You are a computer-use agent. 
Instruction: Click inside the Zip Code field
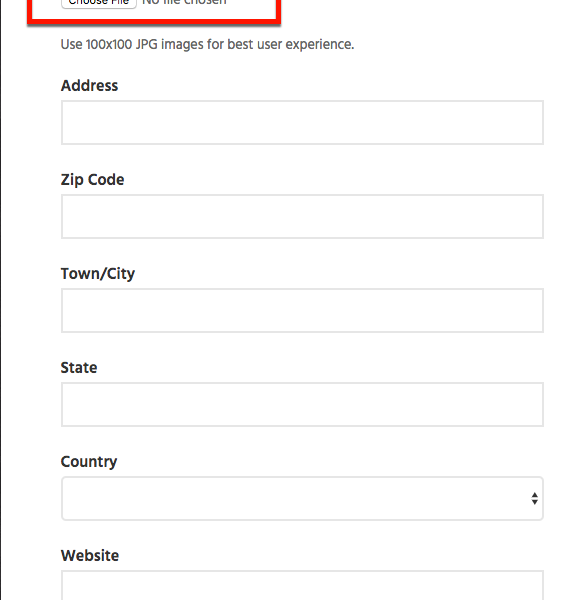pyautogui.click(x=302, y=217)
